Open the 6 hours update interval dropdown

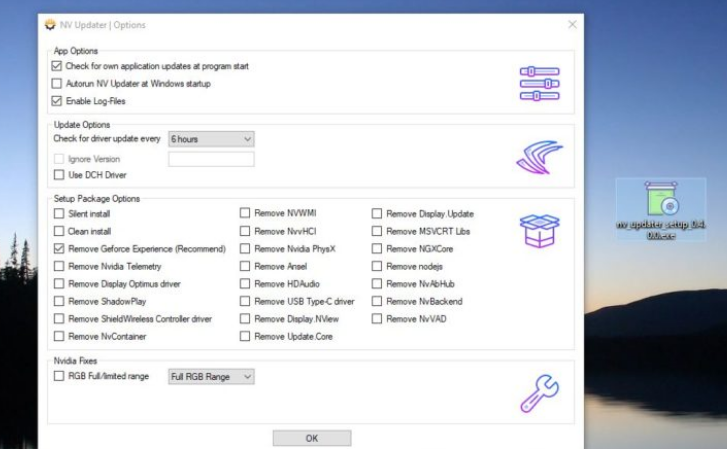click(211, 139)
